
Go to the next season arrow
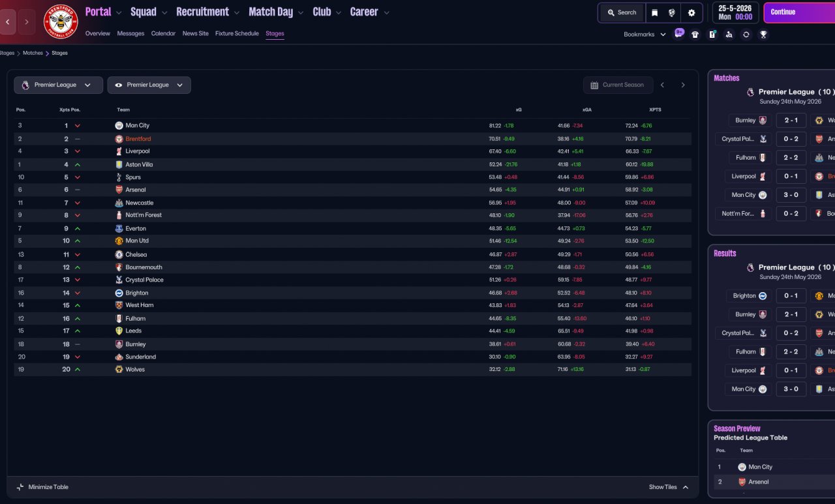click(x=683, y=85)
